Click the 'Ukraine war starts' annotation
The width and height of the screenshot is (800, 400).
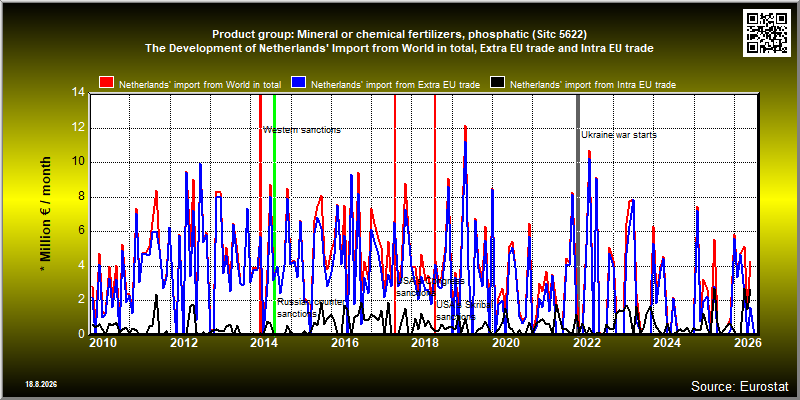coord(619,135)
